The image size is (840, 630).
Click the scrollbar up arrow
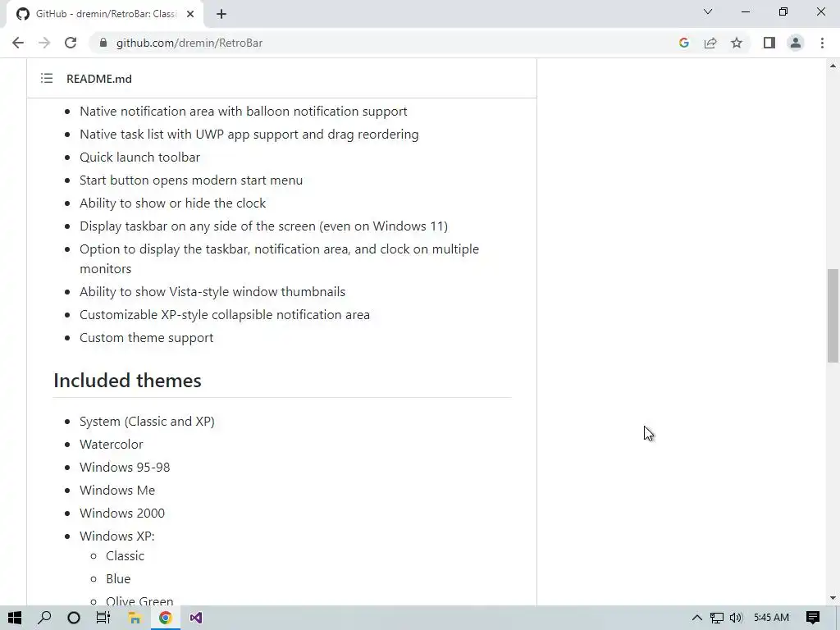click(833, 66)
